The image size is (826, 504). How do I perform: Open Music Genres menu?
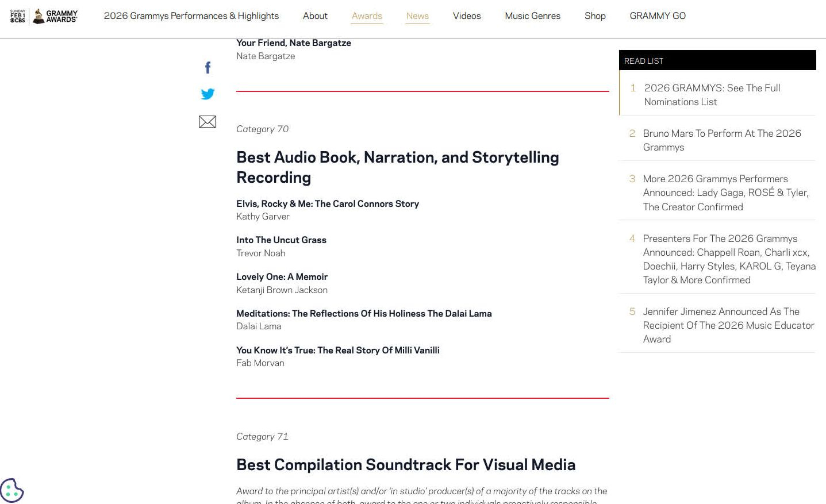(x=532, y=16)
